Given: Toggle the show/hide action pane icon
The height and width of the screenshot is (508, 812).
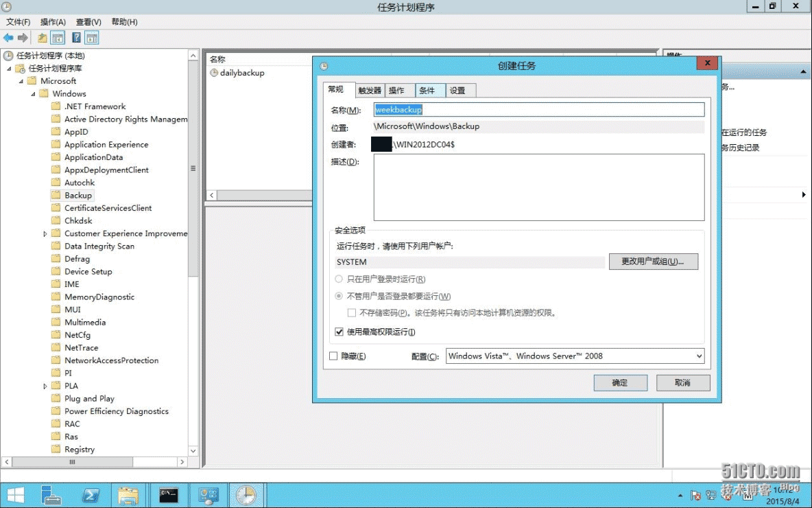Looking at the screenshot, I should point(92,38).
